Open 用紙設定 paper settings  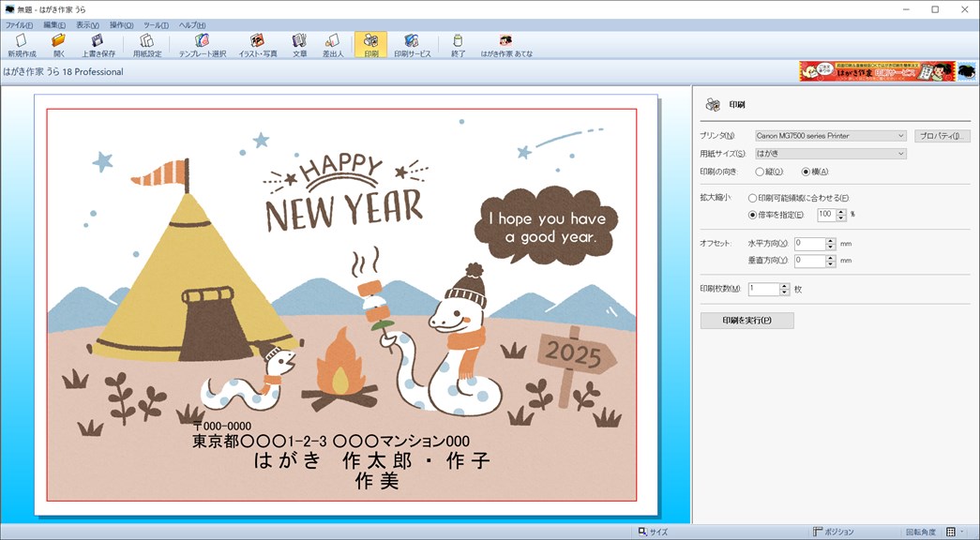[x=147, y=45]
